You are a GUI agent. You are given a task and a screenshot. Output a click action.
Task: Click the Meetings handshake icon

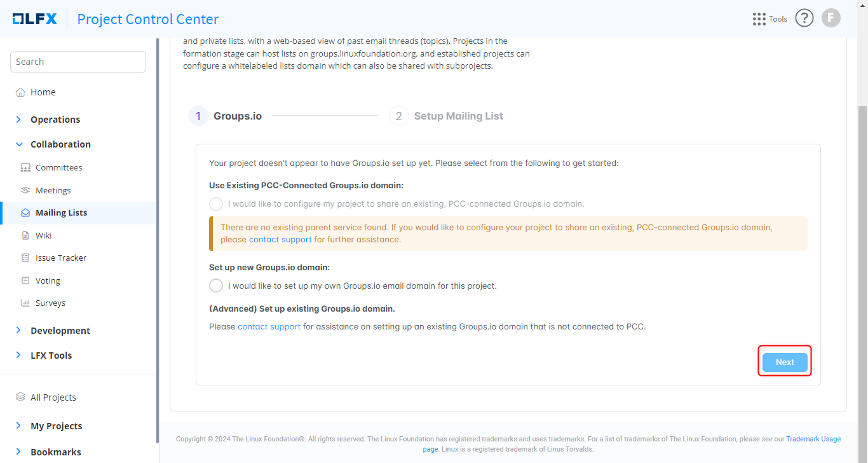(25, 190)
